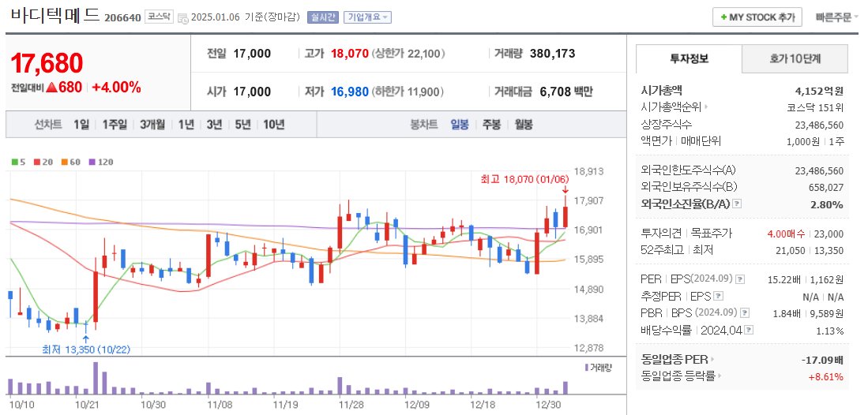Click the red up-triangle next to 680

click(x=52, y=87)
